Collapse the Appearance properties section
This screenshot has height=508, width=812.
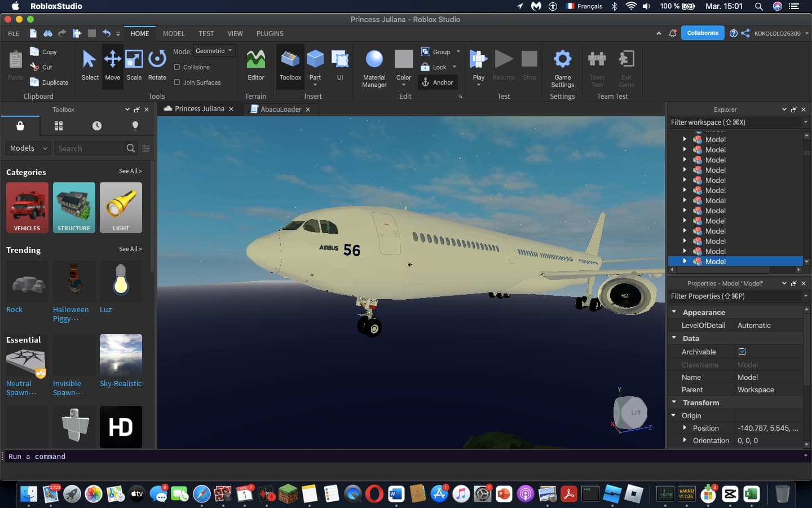[674, 312]
